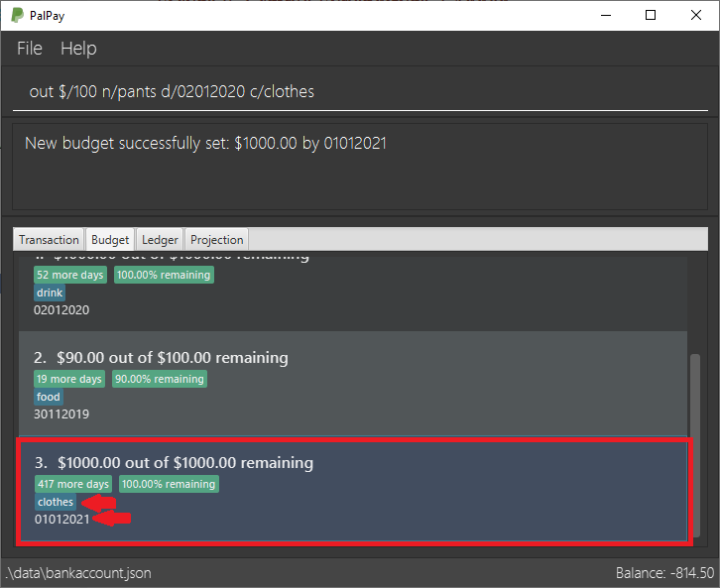
Task: Click the clothes category tag
Action: click(x=56, y=502)
